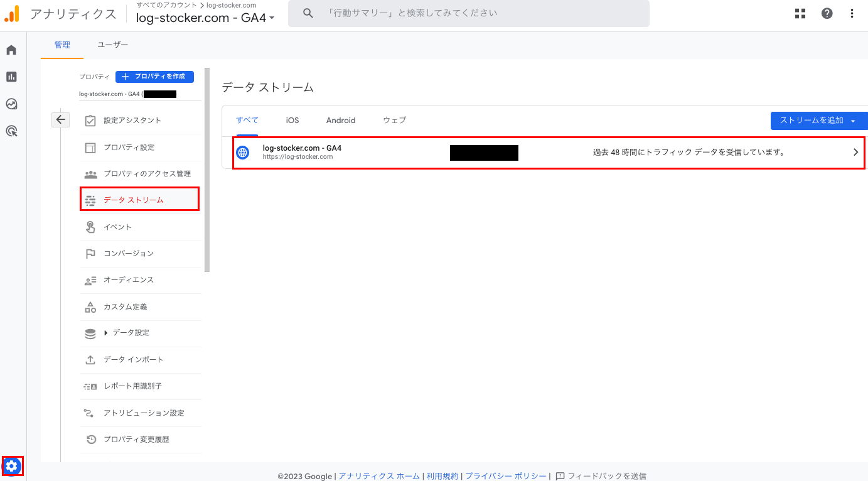The image size is (868, 481).
Task: Click フィードバックを送信 in footer
Action: tap(601, 476)
